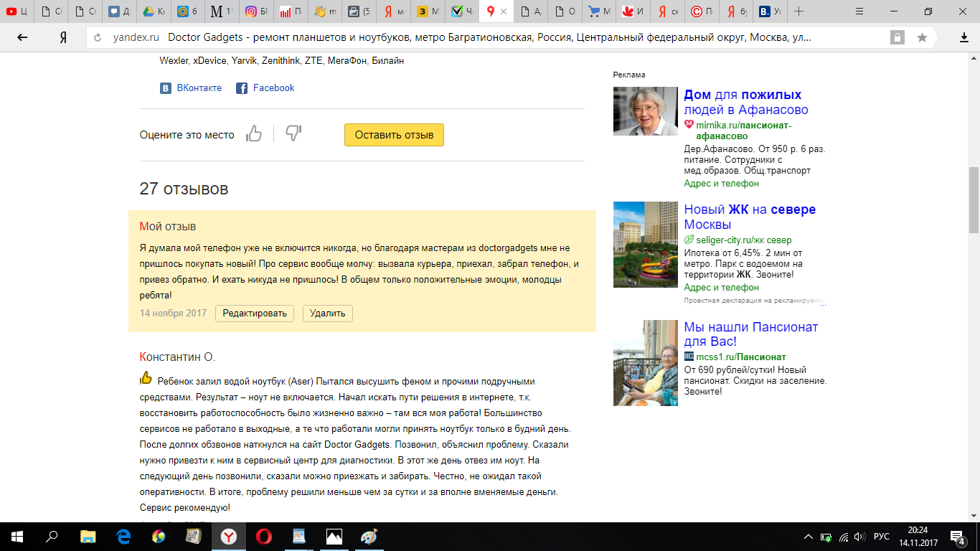Image resolution: width=980 pixels, height=551 pixels.
Task: Open the ad 'Мы нашли Пансионат для Вас!'
Action: tap(751, 334)
